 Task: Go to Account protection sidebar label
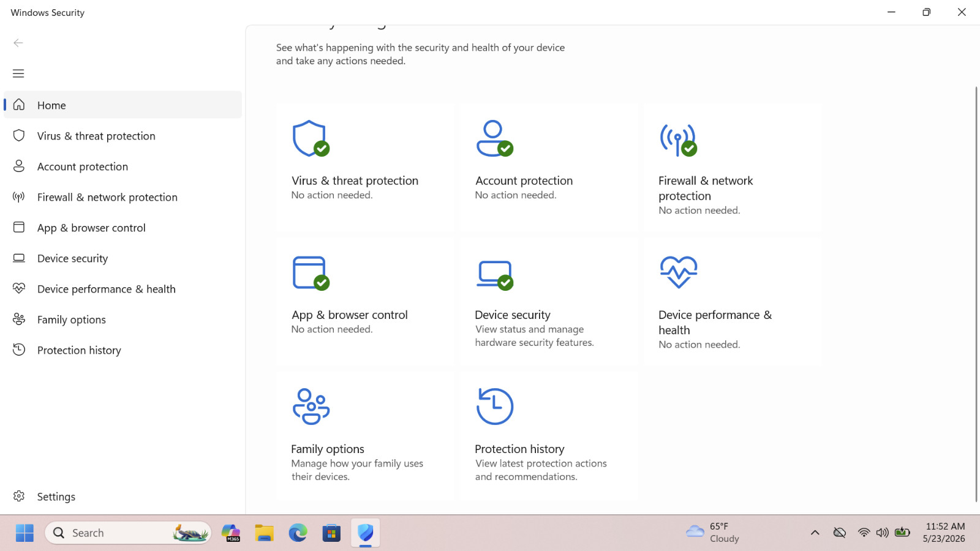83,167
